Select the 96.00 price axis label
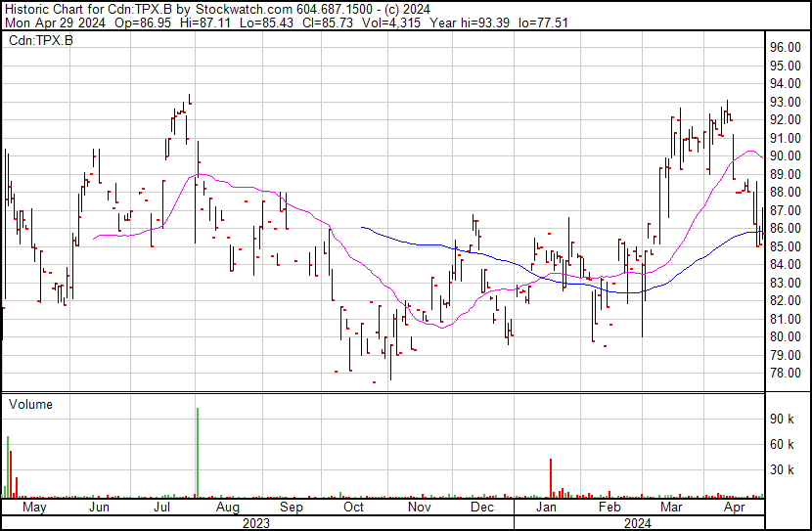The image size is (812, 531). (786, 47)
